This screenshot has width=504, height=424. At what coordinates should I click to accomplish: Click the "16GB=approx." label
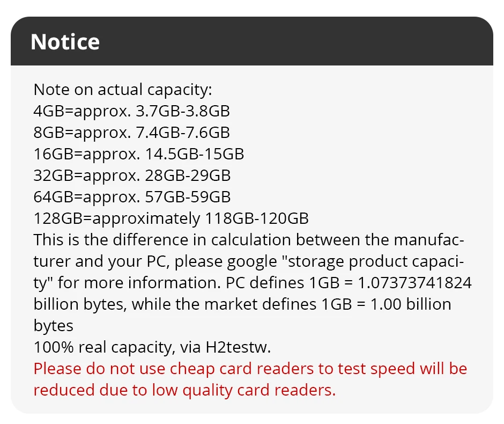[x=87, y=154]
